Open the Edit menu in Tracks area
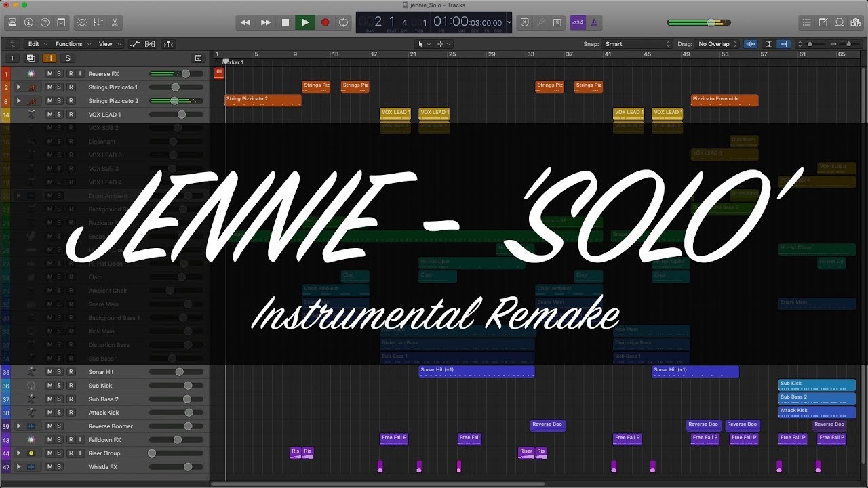The height and width of the screenshot is (488, 868). click(x=37, y=44)
